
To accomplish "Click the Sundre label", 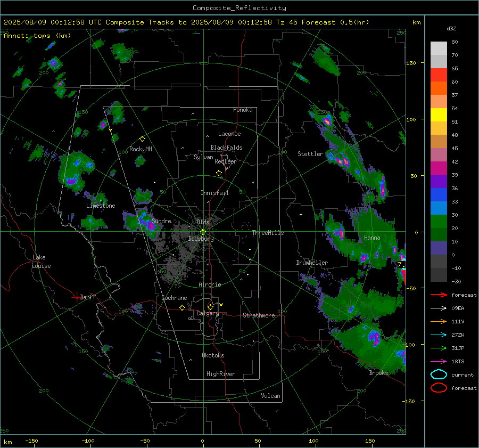I will pyautogui.click(x=161, y=221).
